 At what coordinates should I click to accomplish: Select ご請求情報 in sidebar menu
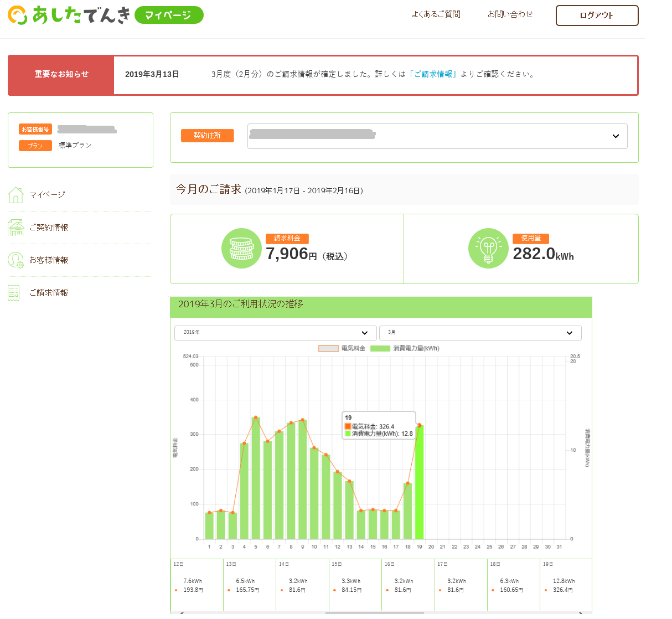[49, 293]
